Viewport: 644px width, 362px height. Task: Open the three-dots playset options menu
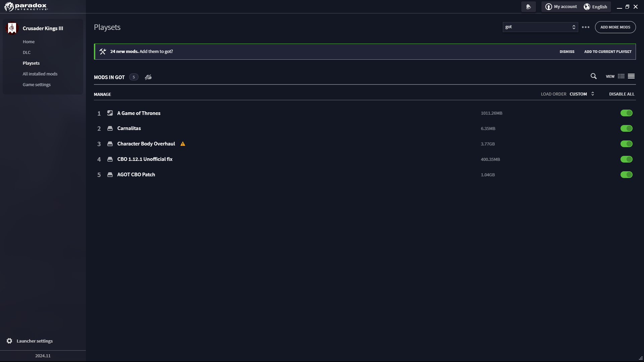click(x=586, y=27)
